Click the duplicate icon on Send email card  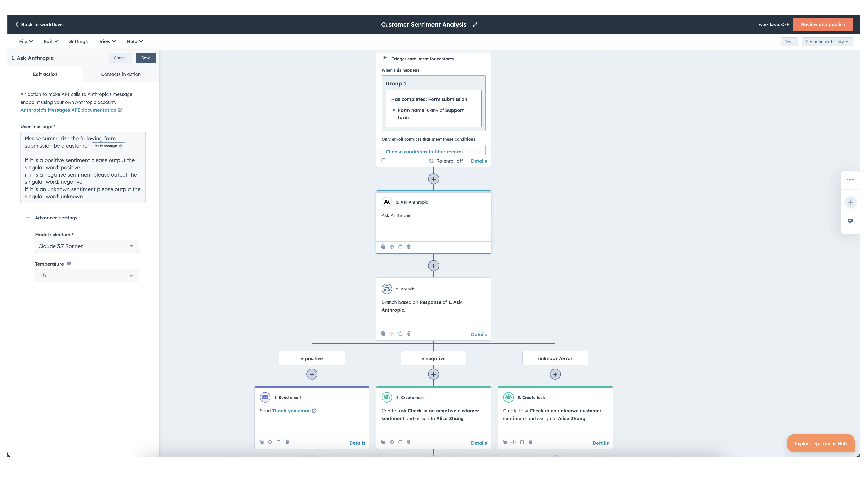pos(261,442)
